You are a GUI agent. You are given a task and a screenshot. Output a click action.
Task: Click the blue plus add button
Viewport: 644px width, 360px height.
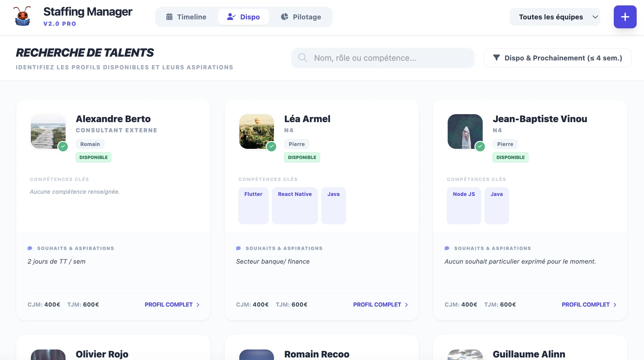pyautogui.click(x=625, y=17)
